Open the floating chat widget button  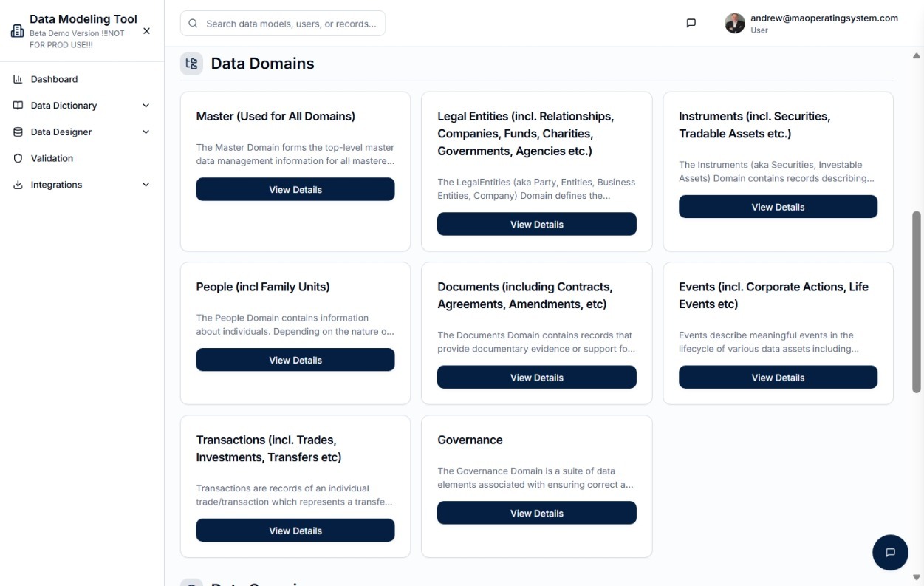tap(890, 552)
